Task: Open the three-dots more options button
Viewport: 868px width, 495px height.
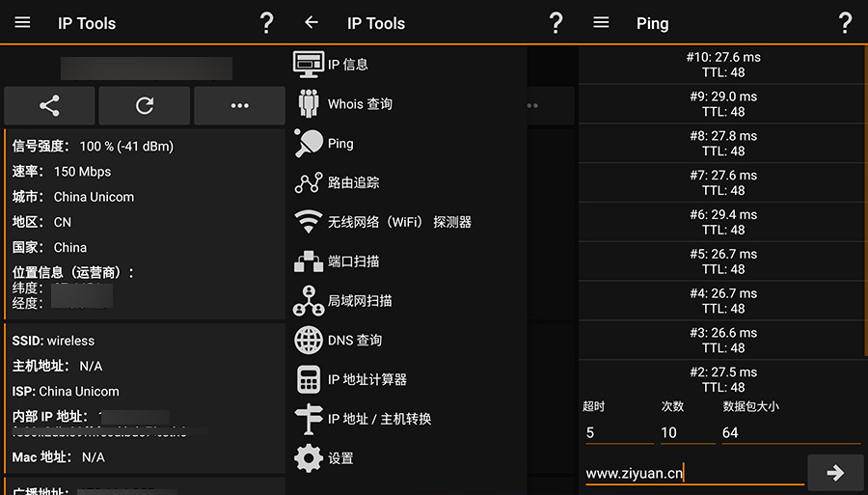Action: (x=240, y=105)
